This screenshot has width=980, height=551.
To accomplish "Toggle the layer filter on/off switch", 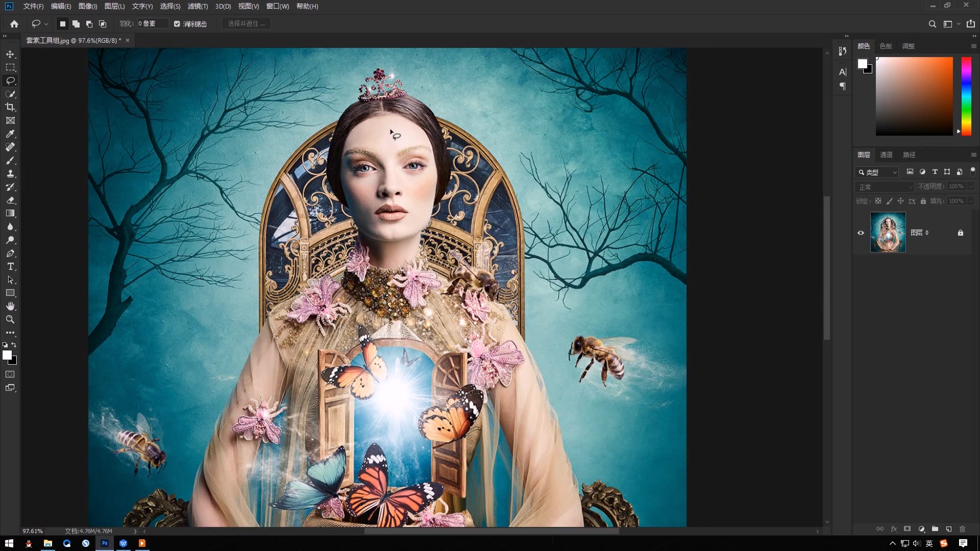I will point(972,171).
